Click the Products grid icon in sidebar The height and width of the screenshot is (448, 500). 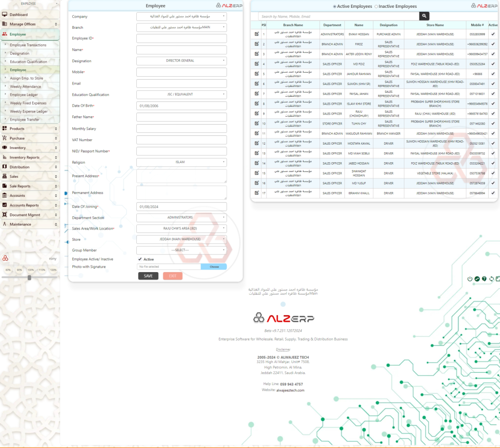(4, 128)
